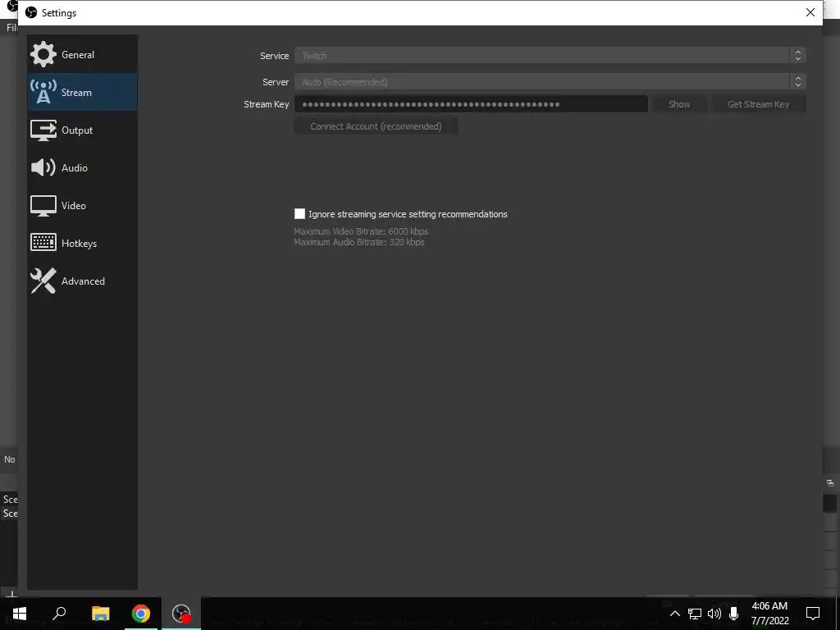Open the volume tray icon
The width and height of the screenshot is (840, 630).
coord(714,614)
